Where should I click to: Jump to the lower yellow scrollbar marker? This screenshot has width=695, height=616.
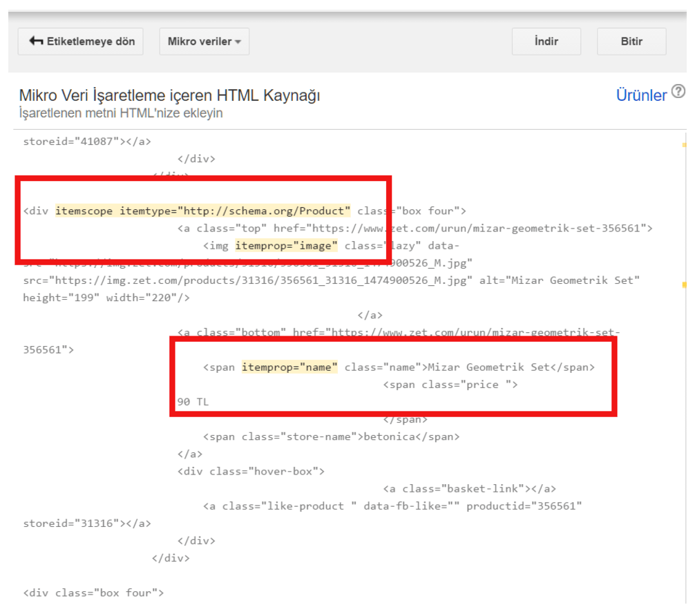pyautogui.click(x=684, y=285)
